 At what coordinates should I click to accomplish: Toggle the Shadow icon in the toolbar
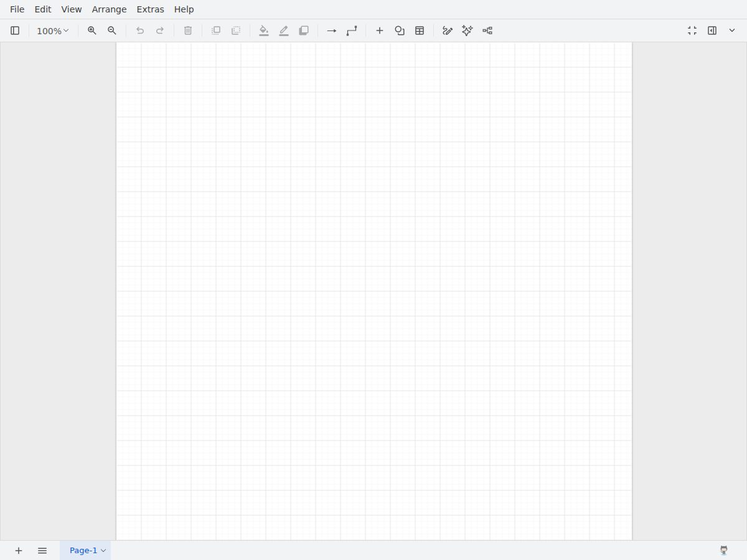point(304,30)
